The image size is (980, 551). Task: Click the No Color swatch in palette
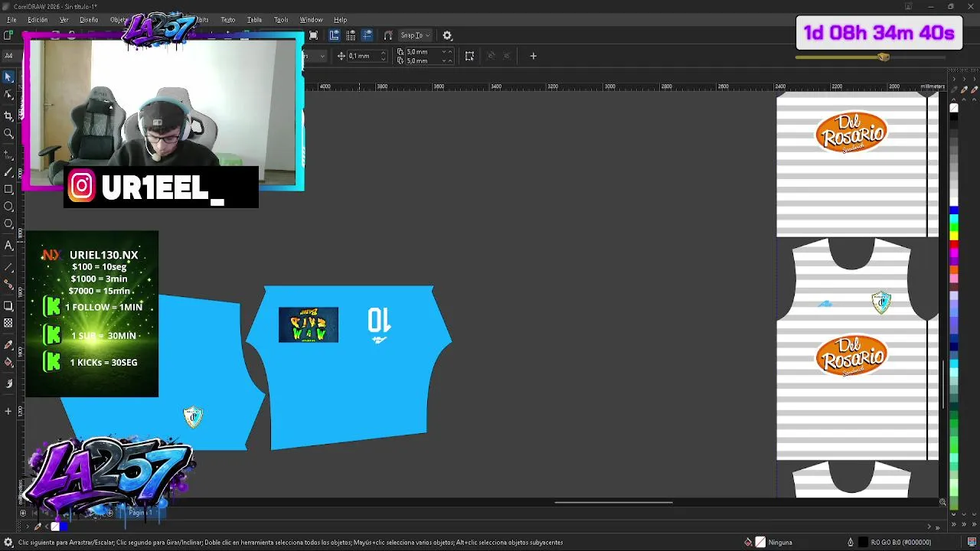click(x=953, y=108)
